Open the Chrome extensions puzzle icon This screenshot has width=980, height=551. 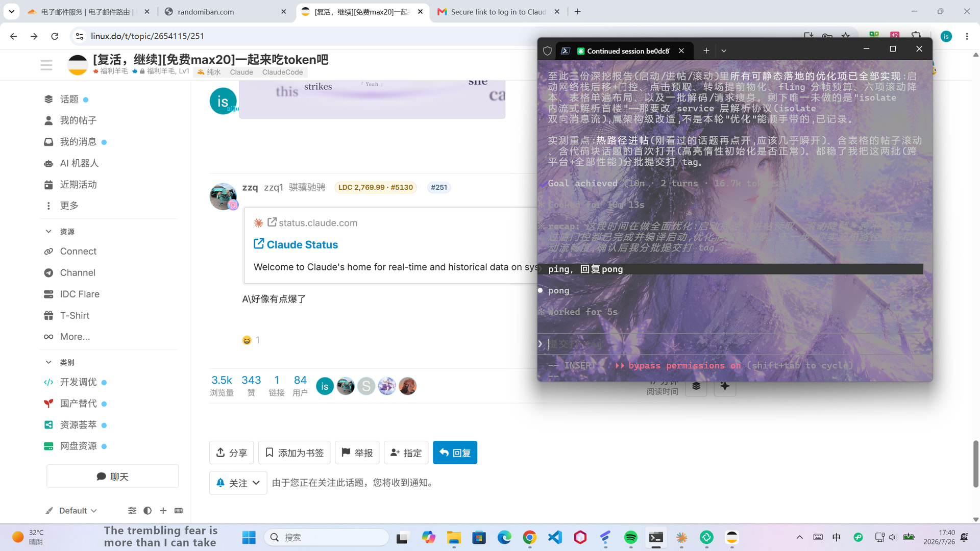tap(916, 36)
